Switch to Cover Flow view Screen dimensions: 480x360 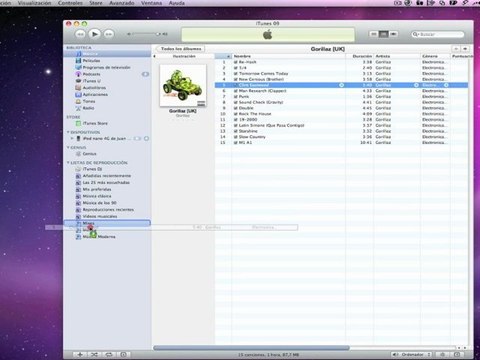pos(393,34)
